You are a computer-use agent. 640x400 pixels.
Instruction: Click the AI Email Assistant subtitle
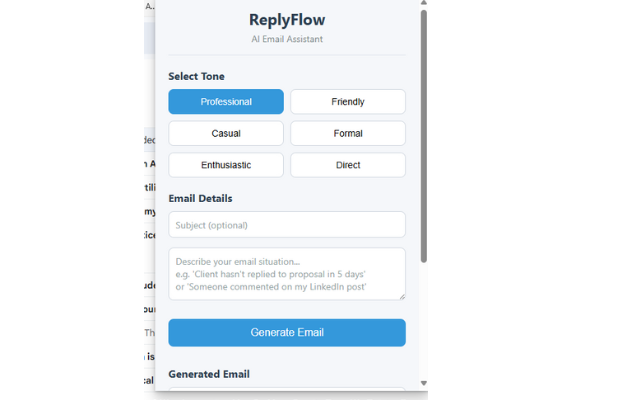(x=287, y=39)
